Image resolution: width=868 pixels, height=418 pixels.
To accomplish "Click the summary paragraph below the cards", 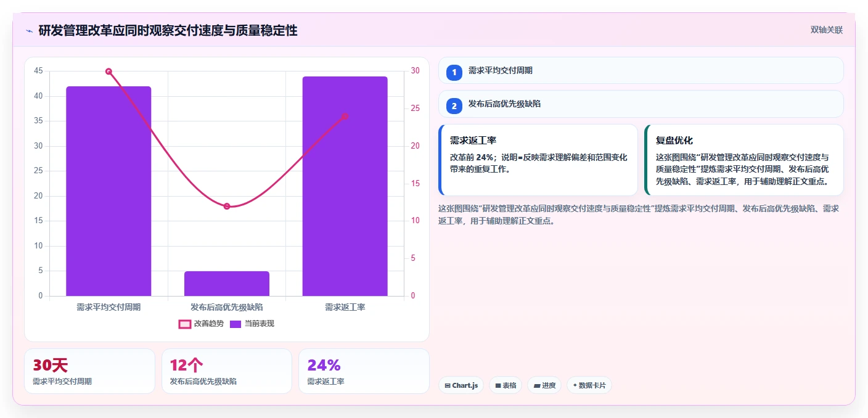I will [639, 215].
